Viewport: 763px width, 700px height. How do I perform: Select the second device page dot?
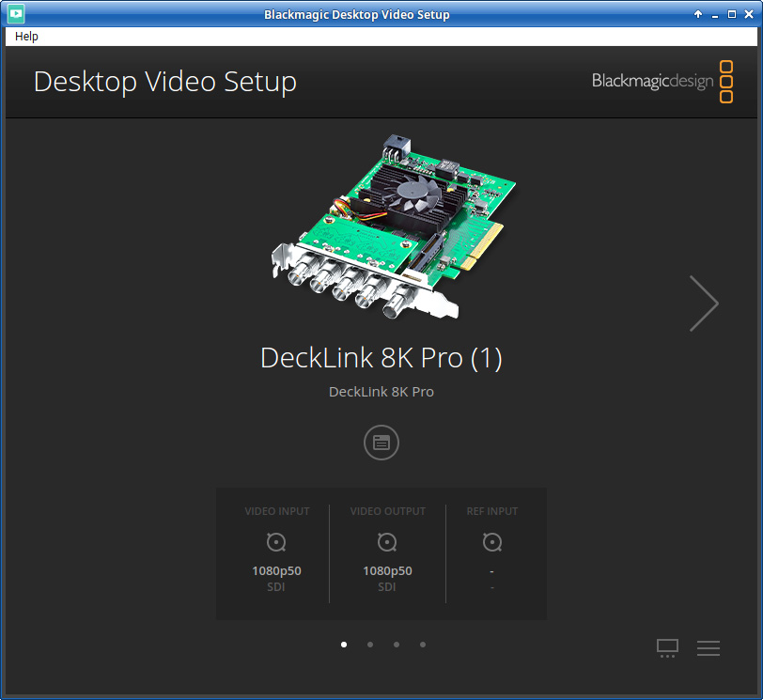pos(370,645)
